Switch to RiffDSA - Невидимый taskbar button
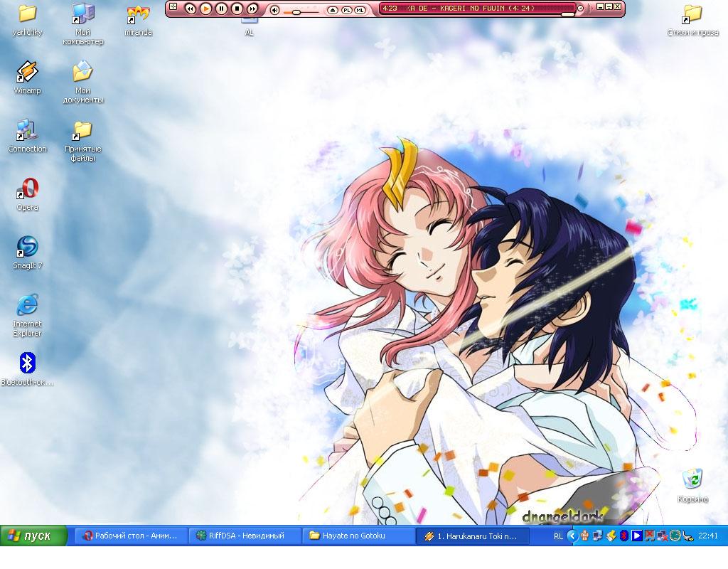 (245, 536)
